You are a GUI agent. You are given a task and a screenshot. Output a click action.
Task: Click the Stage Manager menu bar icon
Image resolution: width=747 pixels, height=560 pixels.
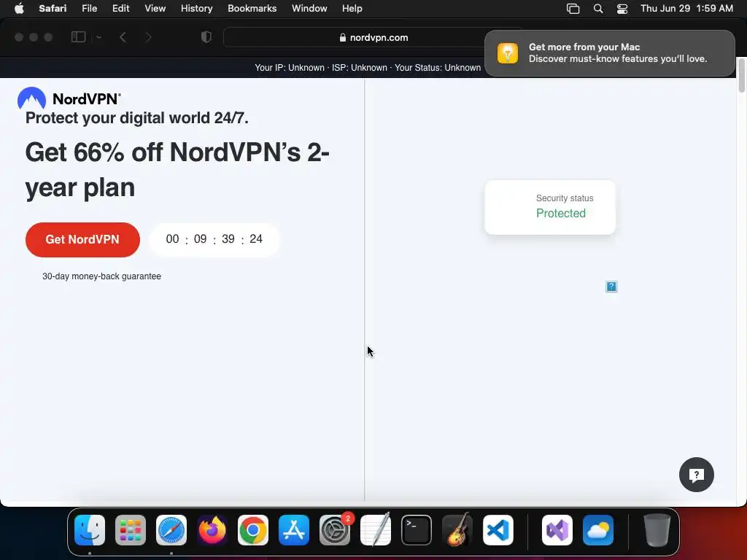(x=573, y=9)
